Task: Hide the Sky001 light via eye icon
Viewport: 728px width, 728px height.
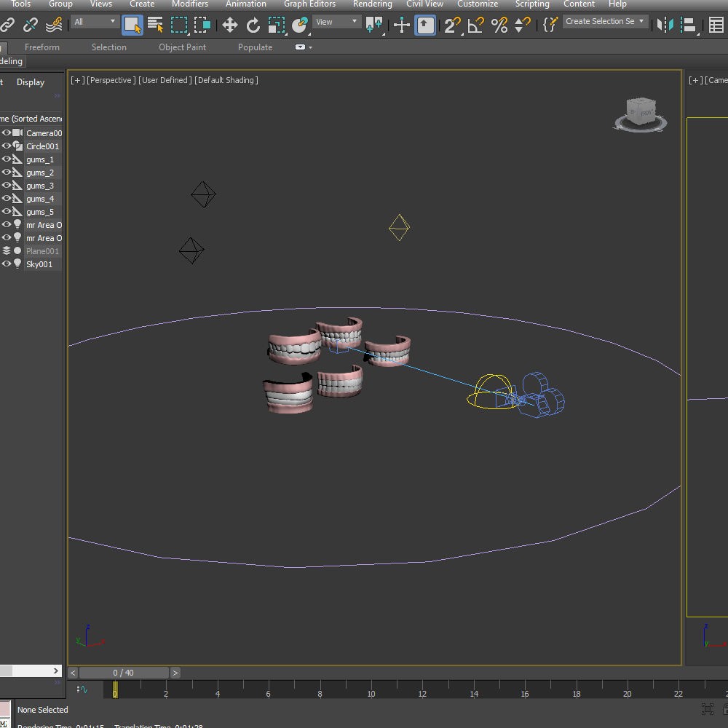Action: tap(7, 264)
